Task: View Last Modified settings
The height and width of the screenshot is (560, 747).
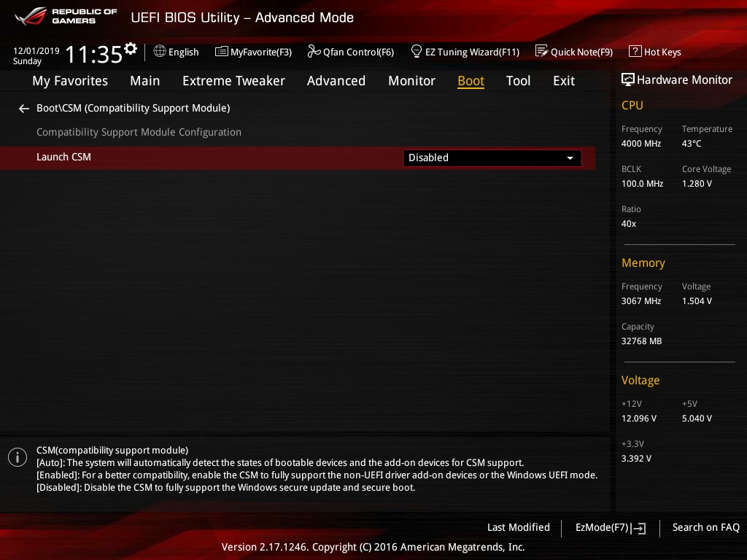Action: pos(519,527)
